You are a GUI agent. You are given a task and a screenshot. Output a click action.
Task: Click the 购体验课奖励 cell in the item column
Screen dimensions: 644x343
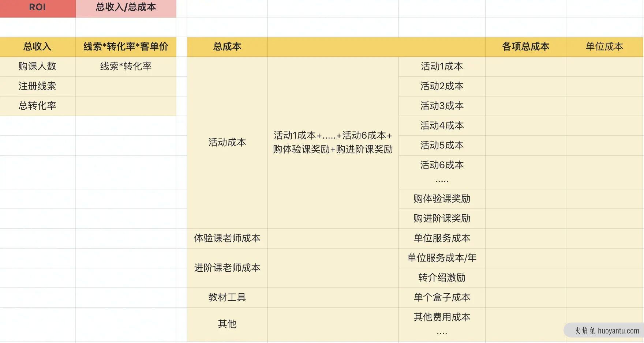point(442,199)
